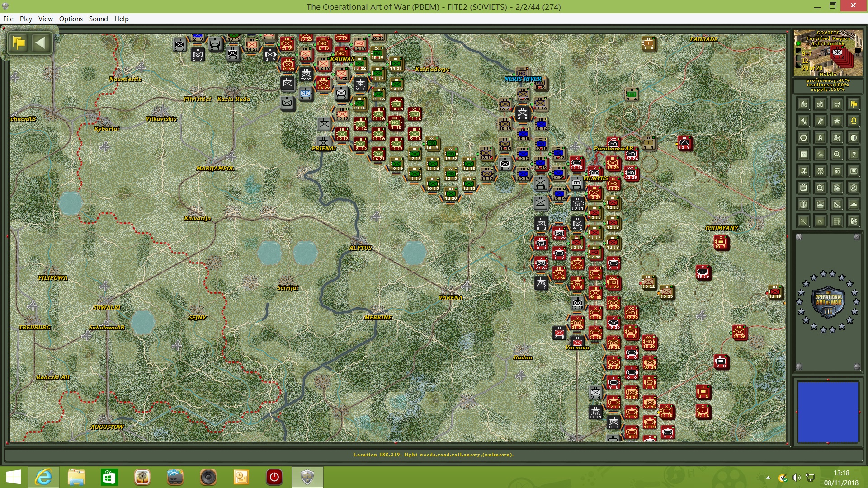Click the HQ box icon
Screen dimensions: 868x488
(x=854, y=171)
